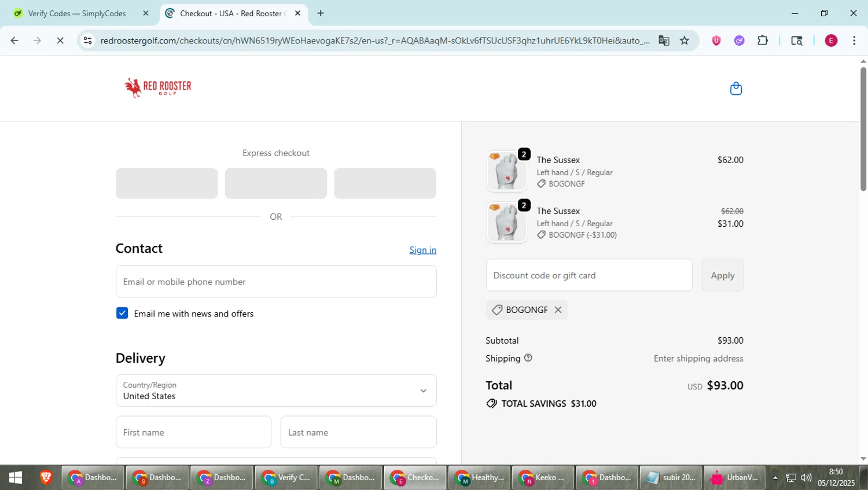Click the discounted Sussex glove thumbnail

(x=507, y=223)
